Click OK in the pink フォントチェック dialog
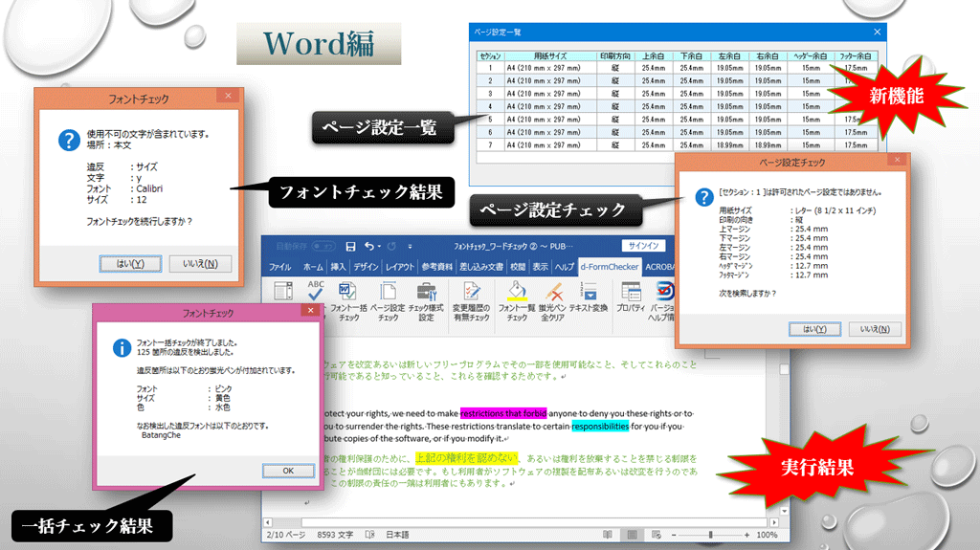 tap(287, 471)
